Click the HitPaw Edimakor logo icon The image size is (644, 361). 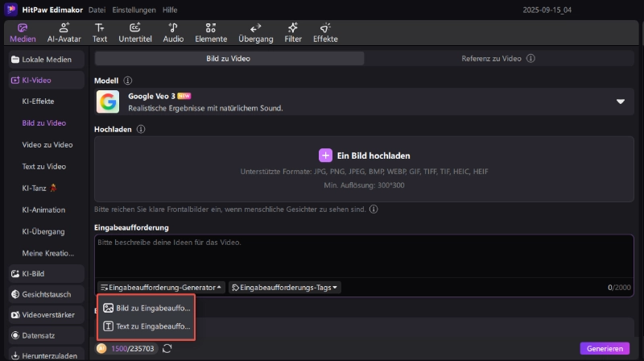pos(10,10)
